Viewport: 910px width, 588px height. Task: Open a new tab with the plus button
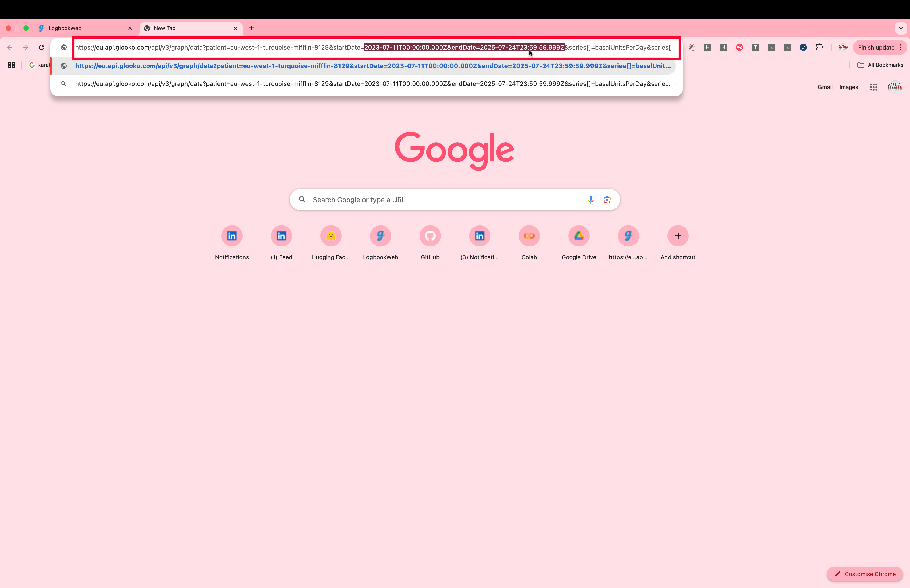[251, 28]
